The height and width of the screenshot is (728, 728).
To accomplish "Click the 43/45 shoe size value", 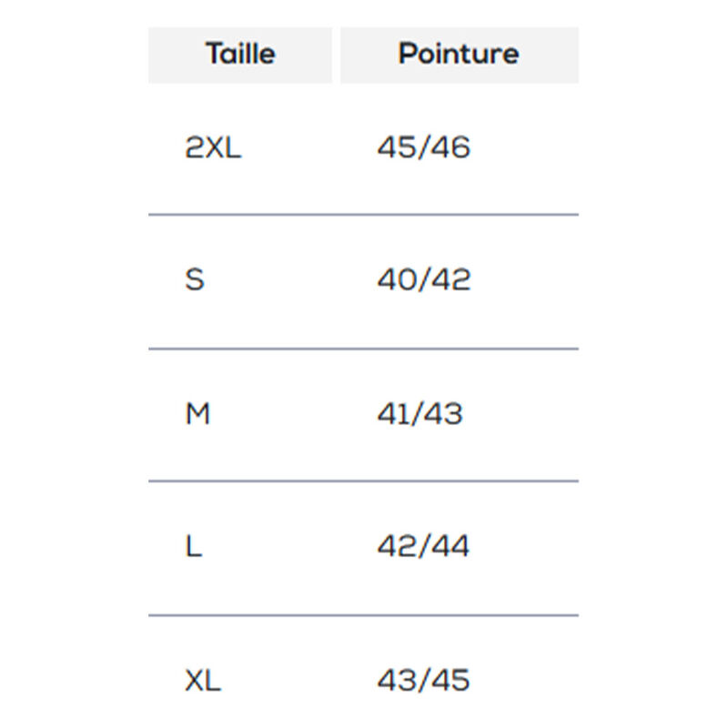I will (424, 680).
